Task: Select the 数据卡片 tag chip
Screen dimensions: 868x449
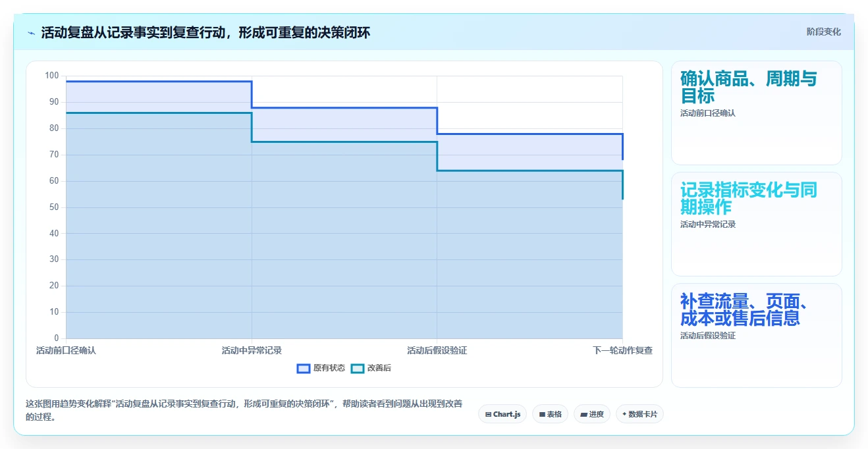Action: (x=639, y=414)
